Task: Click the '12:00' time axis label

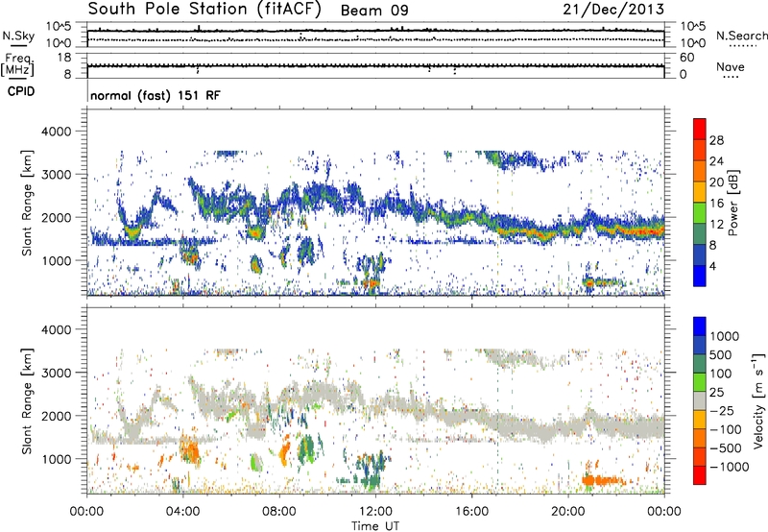Action: click(x=375, y=512)
